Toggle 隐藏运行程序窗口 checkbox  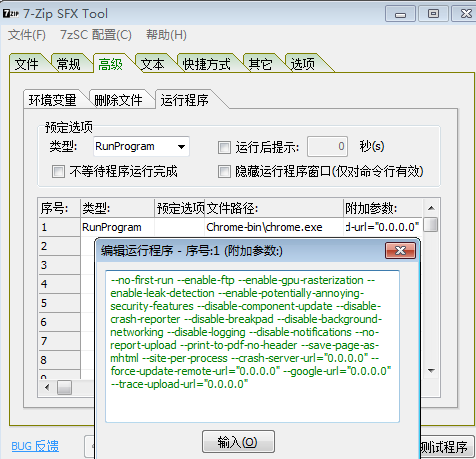(224, 172)
